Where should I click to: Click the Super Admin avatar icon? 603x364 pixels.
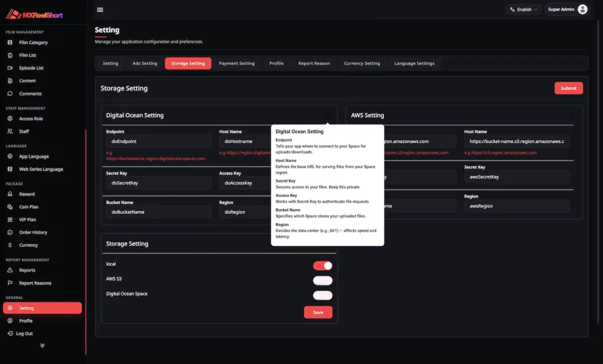(x=582, y=9)
